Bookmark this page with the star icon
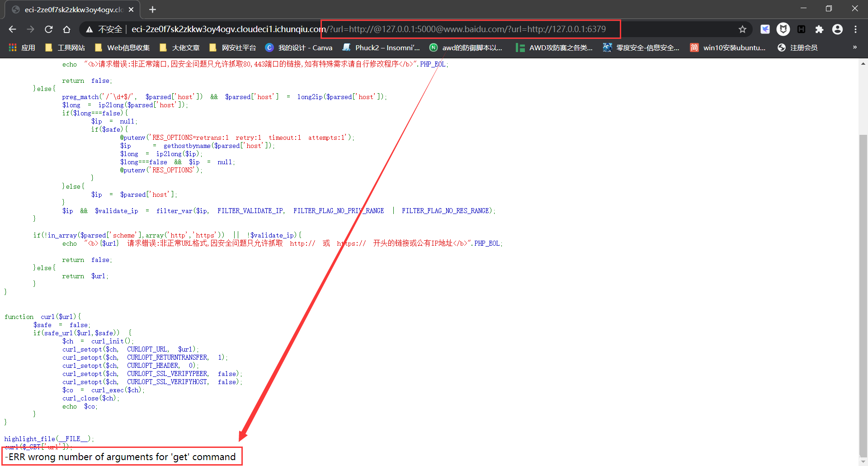 coord(742,29)
